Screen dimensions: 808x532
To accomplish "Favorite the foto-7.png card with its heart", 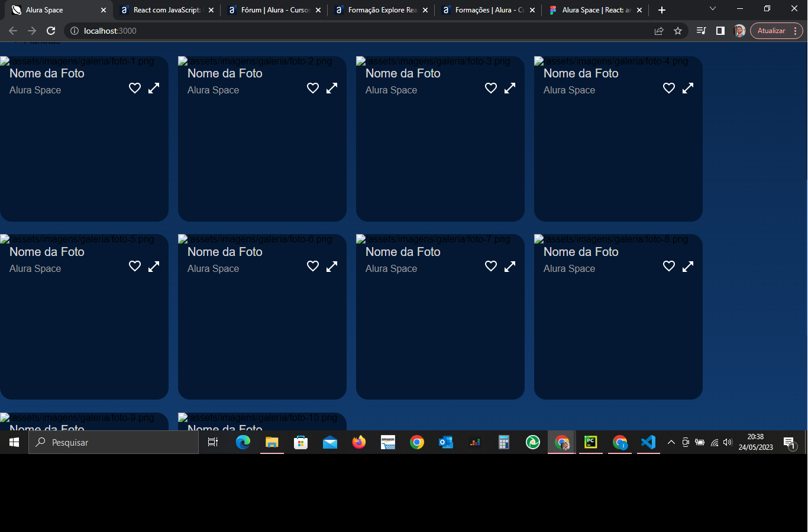I will 491,267.
